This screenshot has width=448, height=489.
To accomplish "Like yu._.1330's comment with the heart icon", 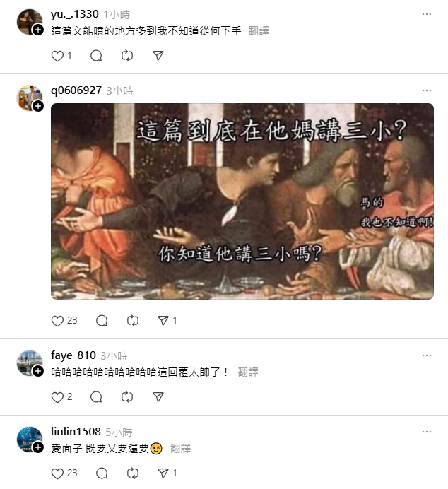I will [x=57, y=56].
